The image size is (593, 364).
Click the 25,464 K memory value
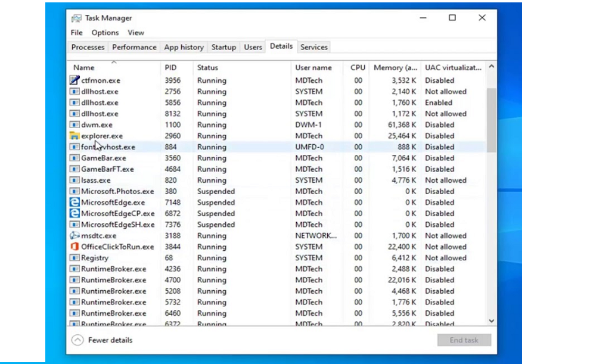tap(402, 136)
